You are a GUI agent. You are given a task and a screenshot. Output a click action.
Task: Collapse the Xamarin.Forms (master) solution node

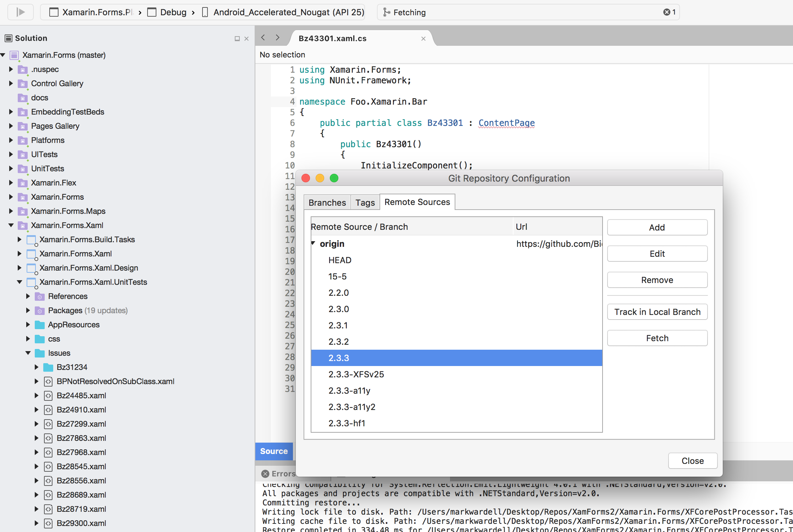tap(3, 55)
